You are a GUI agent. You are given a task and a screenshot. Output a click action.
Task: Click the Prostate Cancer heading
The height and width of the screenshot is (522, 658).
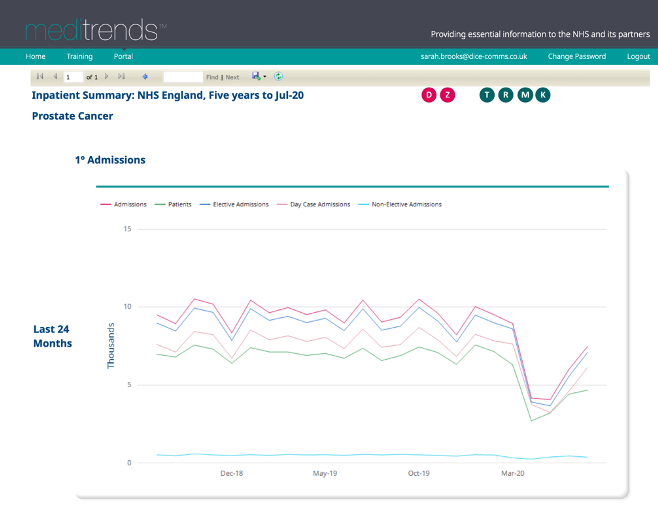(73, 116)
